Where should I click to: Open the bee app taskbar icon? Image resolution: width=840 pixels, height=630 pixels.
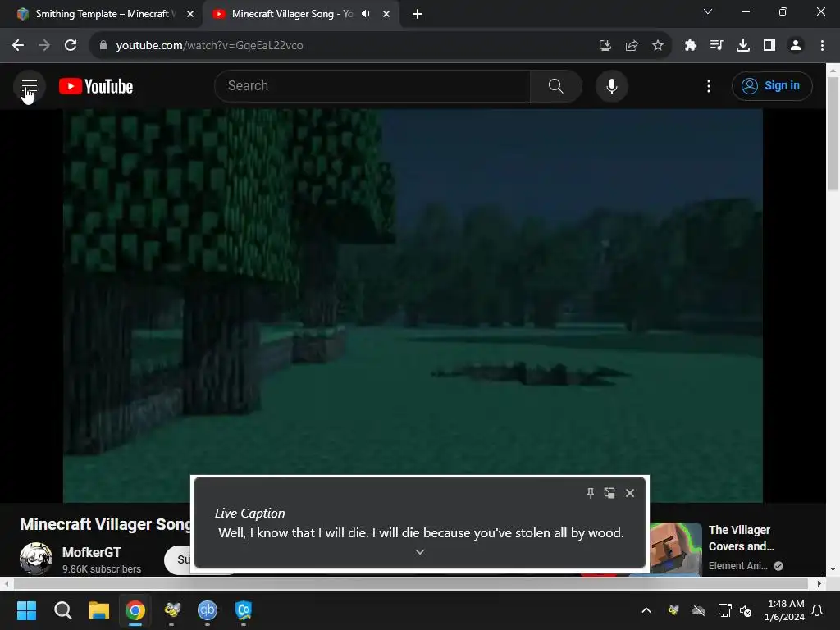coord(171,610)
